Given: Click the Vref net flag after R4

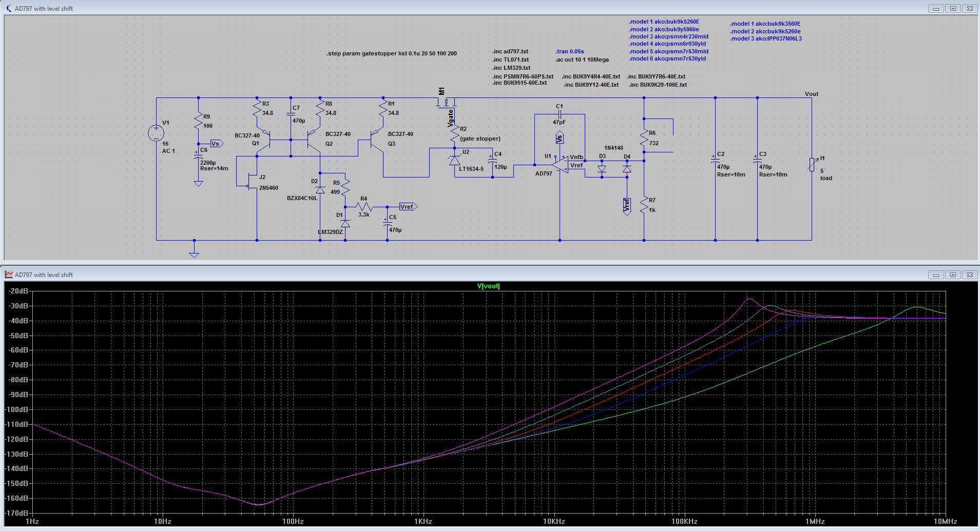Looking at the screenshot, I should tap(408, 207).
